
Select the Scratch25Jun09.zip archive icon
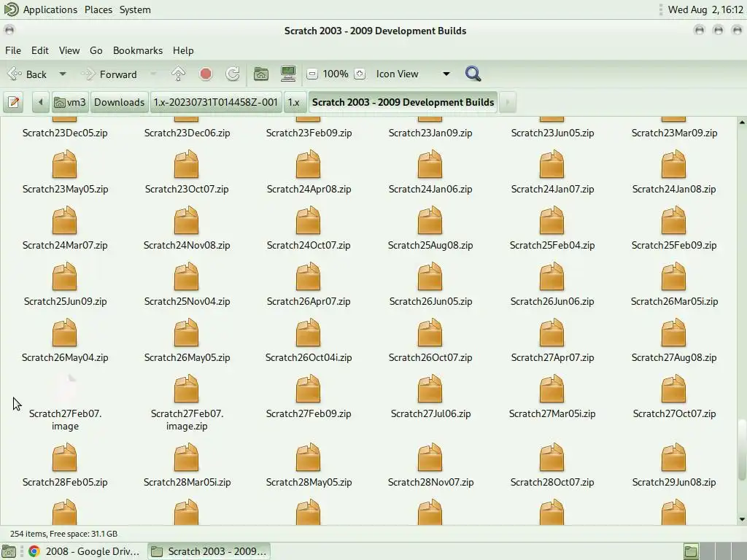(x=64, y=276)
